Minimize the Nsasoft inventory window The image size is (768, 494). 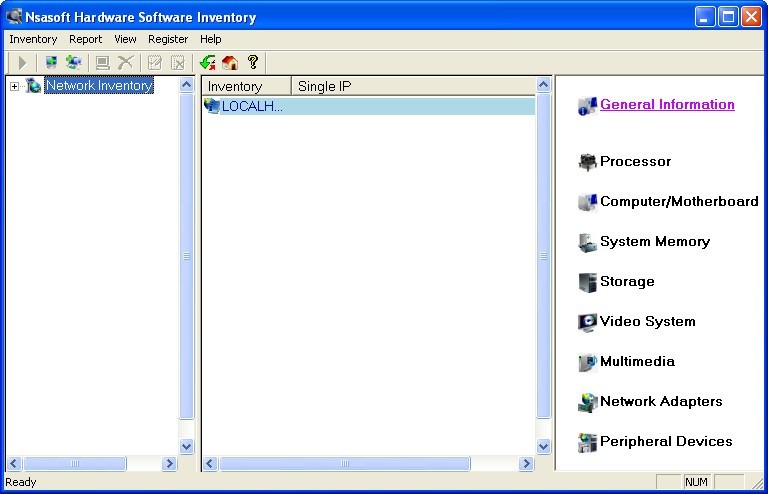point(705,17)
